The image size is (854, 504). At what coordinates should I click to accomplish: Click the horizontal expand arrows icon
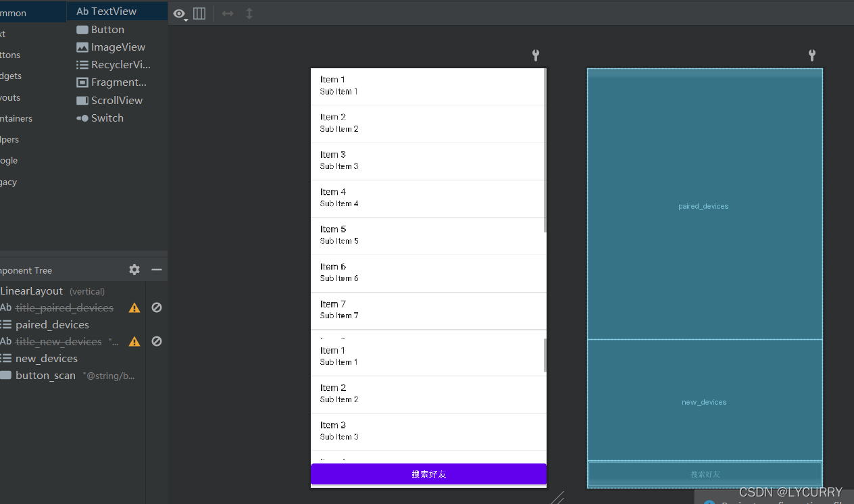(x=228, y=14)
